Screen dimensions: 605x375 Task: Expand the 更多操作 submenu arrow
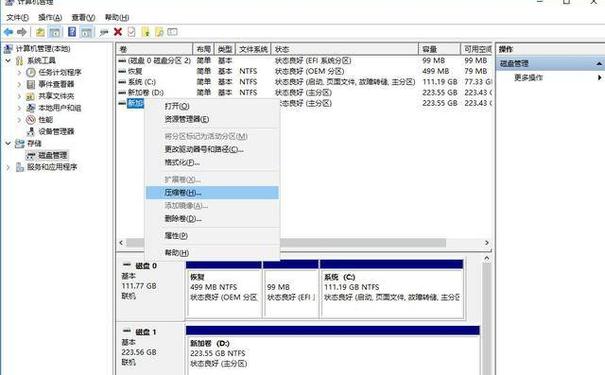(599, 78)
